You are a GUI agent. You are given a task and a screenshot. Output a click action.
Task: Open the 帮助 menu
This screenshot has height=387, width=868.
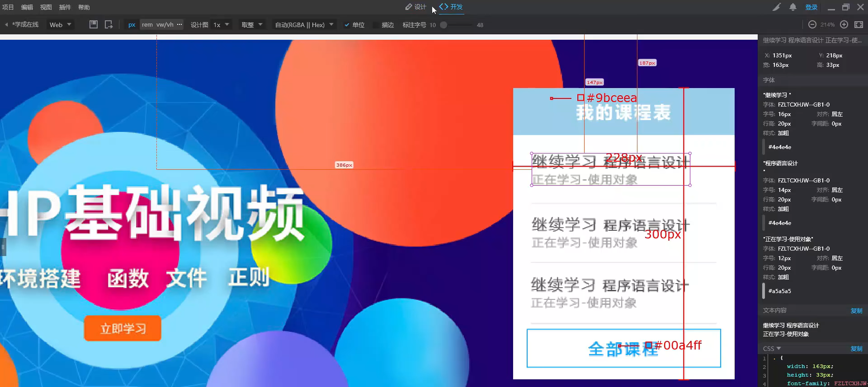click(x=84, y=7)
